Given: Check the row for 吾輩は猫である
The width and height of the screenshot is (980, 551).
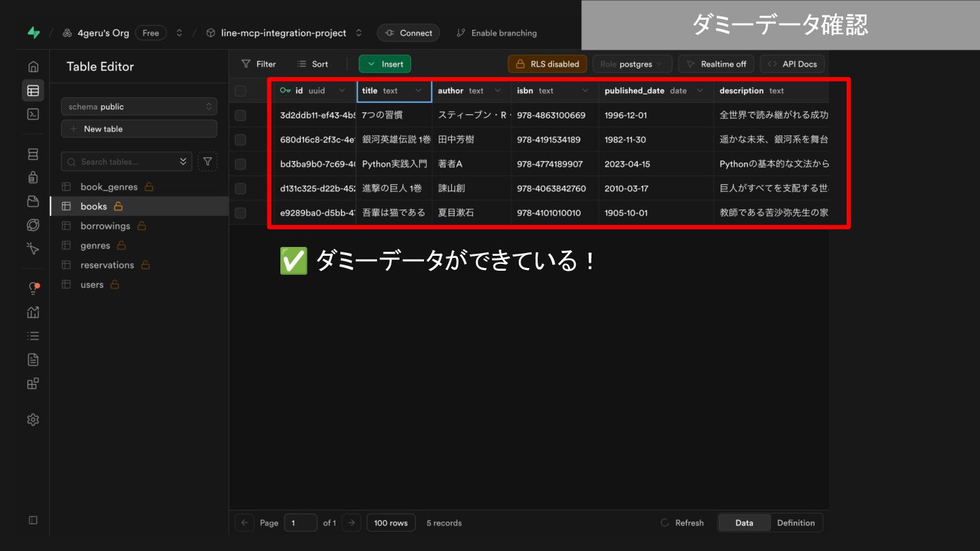Looking at the screenshot, I should click(x=240, y=213).
